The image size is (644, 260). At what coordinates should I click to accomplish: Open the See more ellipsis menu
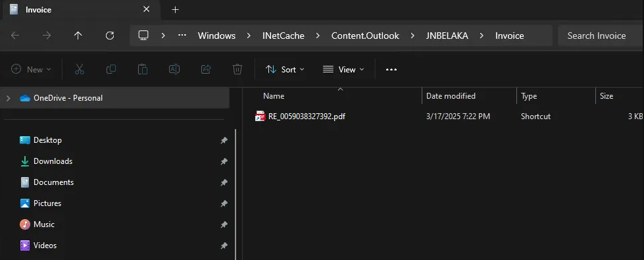pyautogui.click(x=391, y=69)
